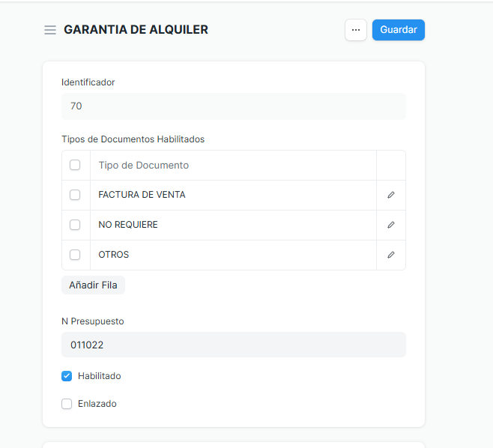Select all document type rows checkbox
The height and width of the screenshot is (448, 493).
[75, 165]
